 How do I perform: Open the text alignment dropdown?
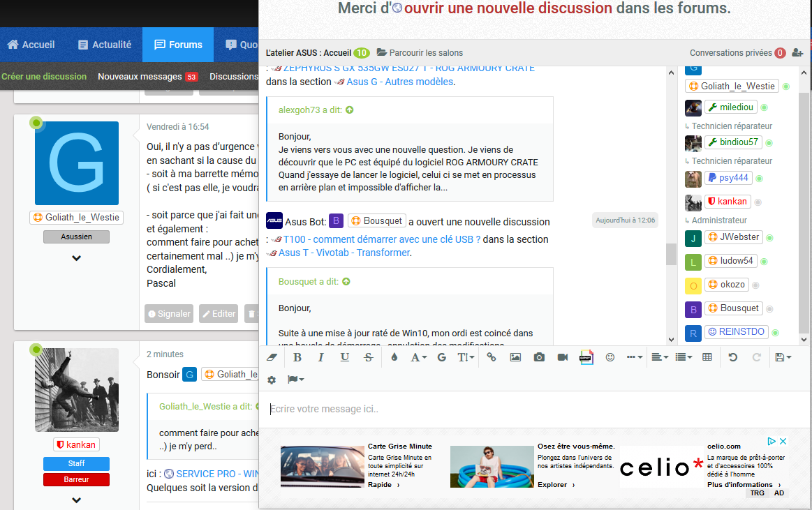pyautogui.click(x=660, y=357)
